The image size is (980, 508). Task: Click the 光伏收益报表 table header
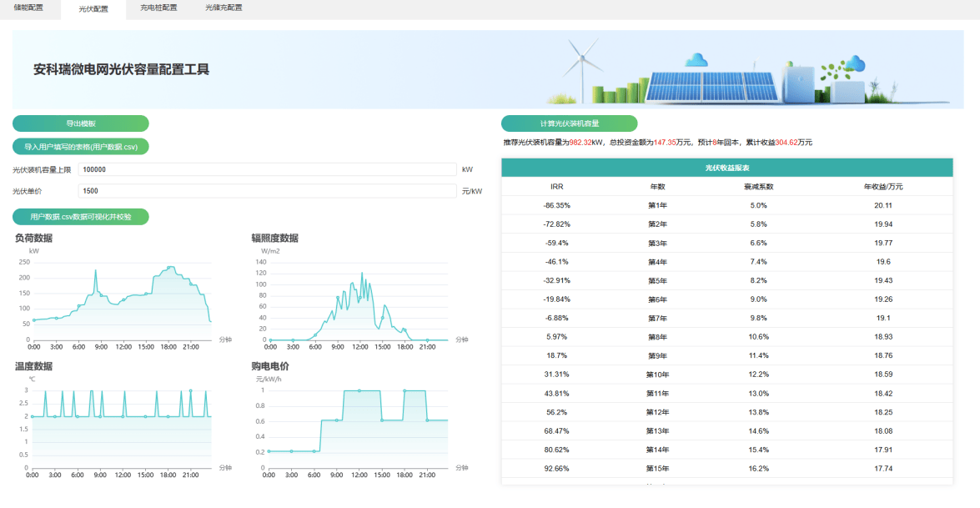(726, 168)
